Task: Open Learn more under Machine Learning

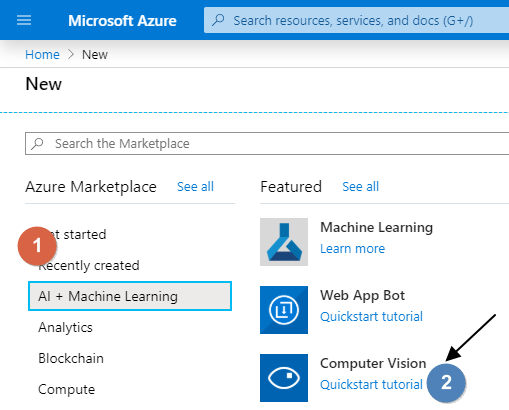Action: [x=353, y=249]
